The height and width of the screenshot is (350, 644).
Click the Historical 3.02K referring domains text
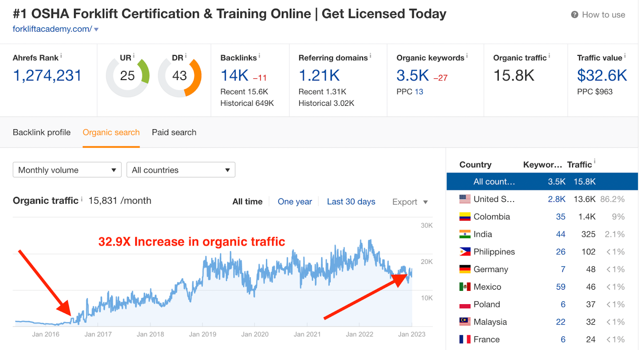click(x=326, y=103)
